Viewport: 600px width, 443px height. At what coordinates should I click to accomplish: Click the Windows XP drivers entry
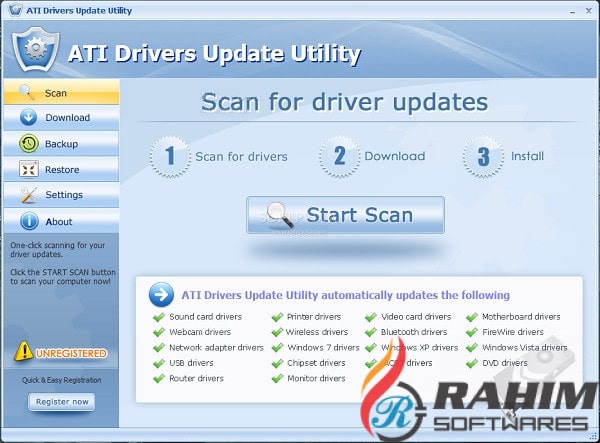[x=419, y=347]
